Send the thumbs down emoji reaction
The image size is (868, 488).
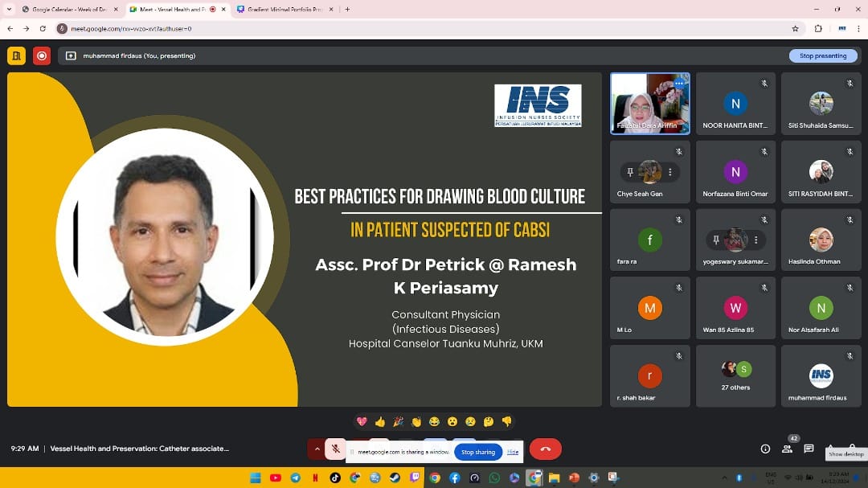[506, 421]
